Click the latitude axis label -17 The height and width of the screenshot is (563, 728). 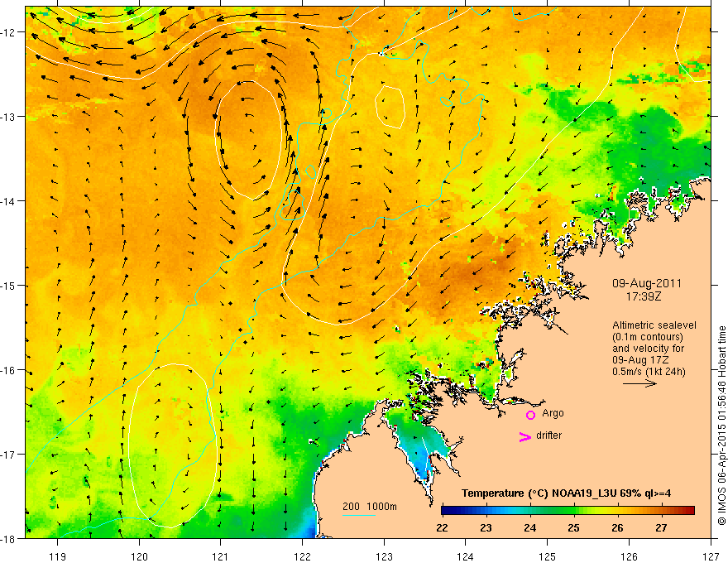pos(9,455)
